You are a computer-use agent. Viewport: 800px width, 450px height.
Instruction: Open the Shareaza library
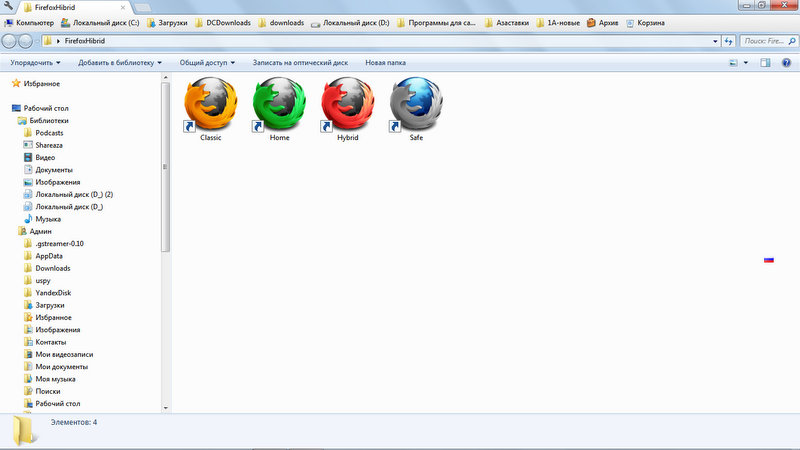click(x=43, y=145)
